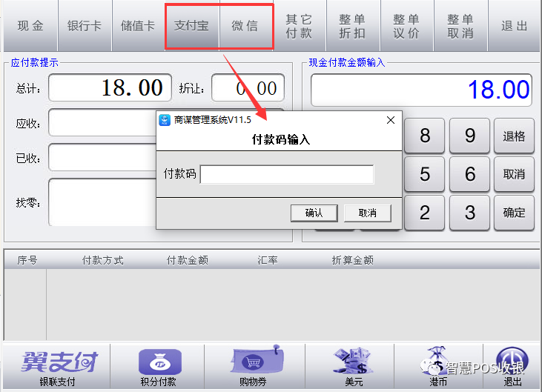Click the 已收 received field
The width and height of the screenshot is (542, 392).
coord(102,158)
